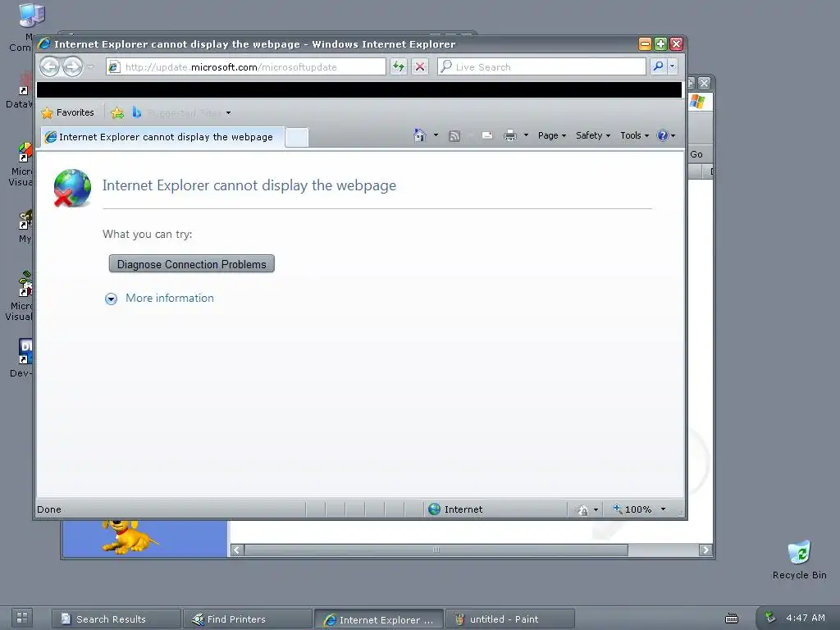This screenshot has height=630, width=840.
Task: Run search with the magnifier button
Action: 658,66
